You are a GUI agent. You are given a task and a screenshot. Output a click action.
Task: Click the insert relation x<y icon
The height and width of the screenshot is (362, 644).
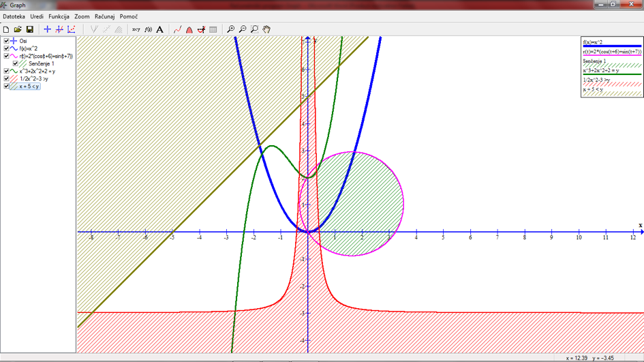tap(136, 29)
